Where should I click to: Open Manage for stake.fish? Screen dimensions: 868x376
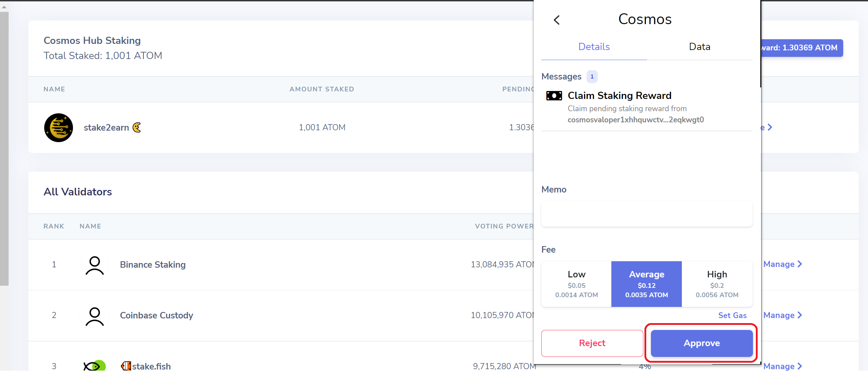tap(782, 366)
